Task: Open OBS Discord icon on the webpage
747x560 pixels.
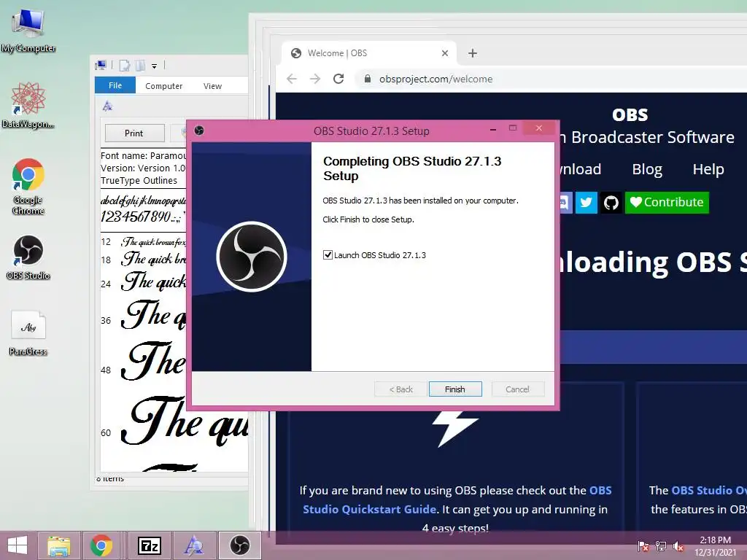Action: point(565,203)
